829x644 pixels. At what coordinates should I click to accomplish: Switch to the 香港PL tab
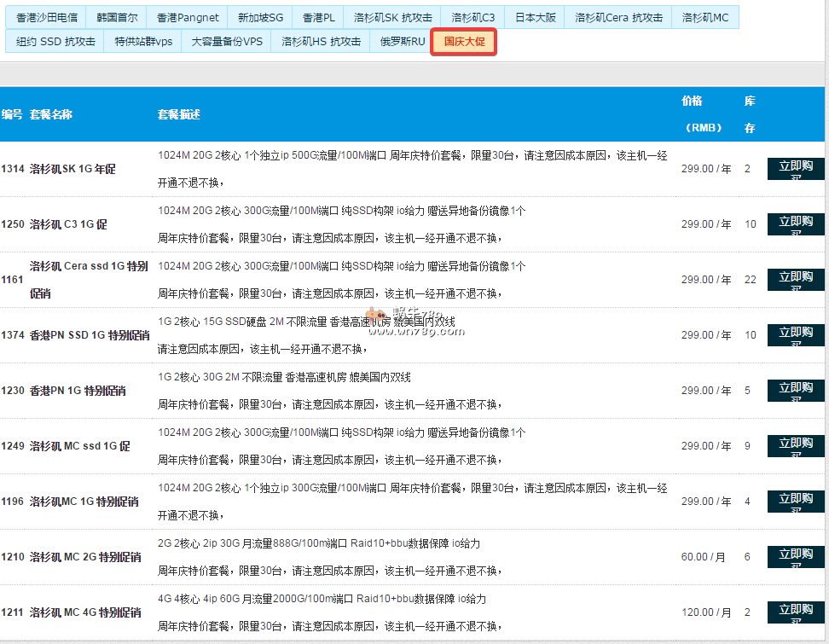tap(318, 17)
